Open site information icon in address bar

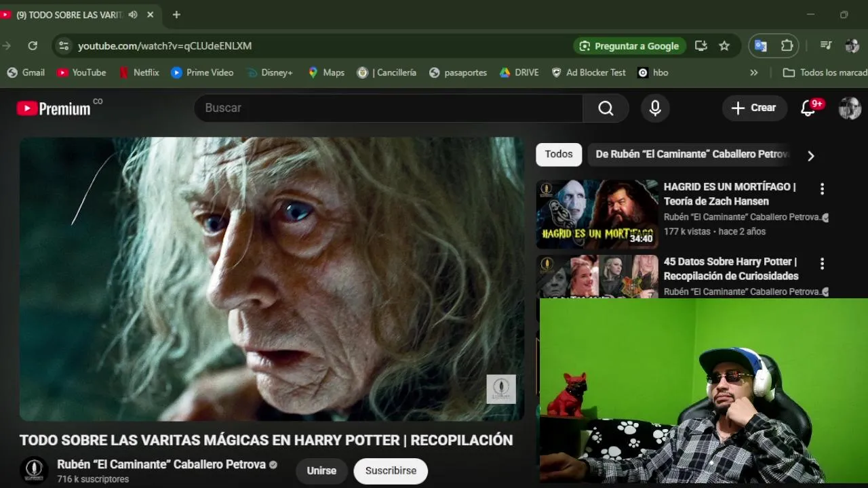coord(64,46)
